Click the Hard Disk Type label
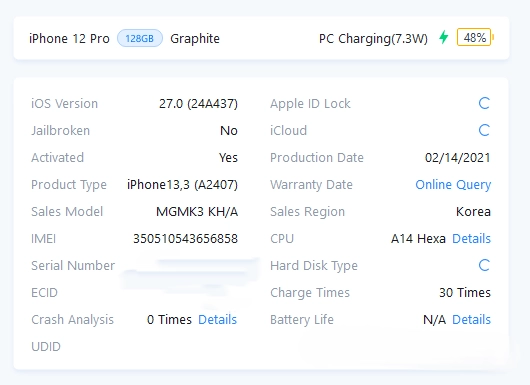Image resolution: width=530 pixels, height=385 pixels. tap(314, 266)
